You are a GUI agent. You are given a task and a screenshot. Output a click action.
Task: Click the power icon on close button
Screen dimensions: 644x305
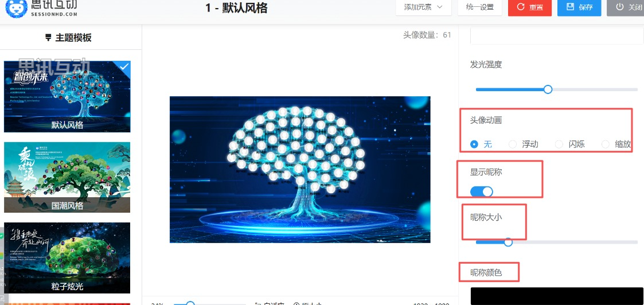(620, 6)
